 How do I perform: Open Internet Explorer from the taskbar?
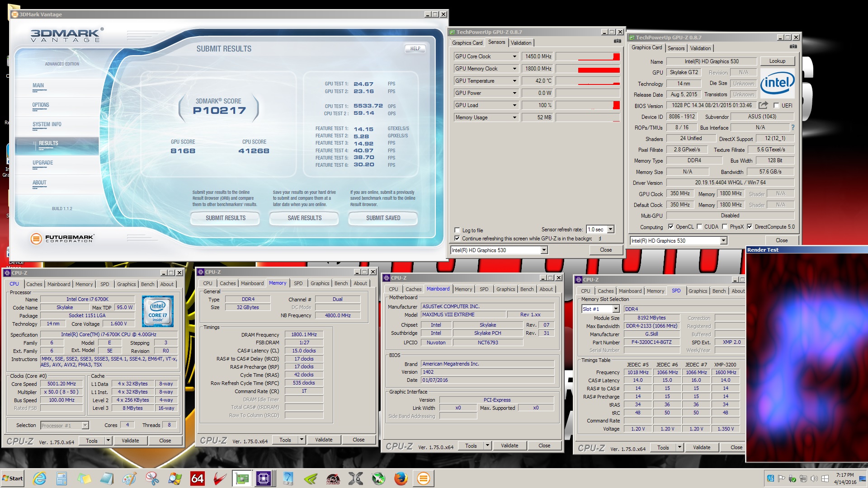[x=40, y=479]
